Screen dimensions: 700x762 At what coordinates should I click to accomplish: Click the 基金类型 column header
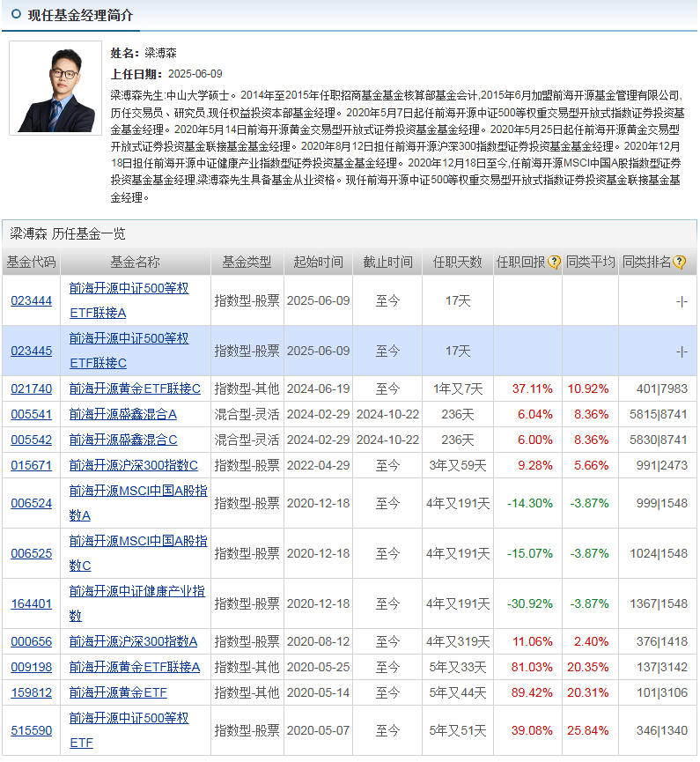(x=247, y=263)
